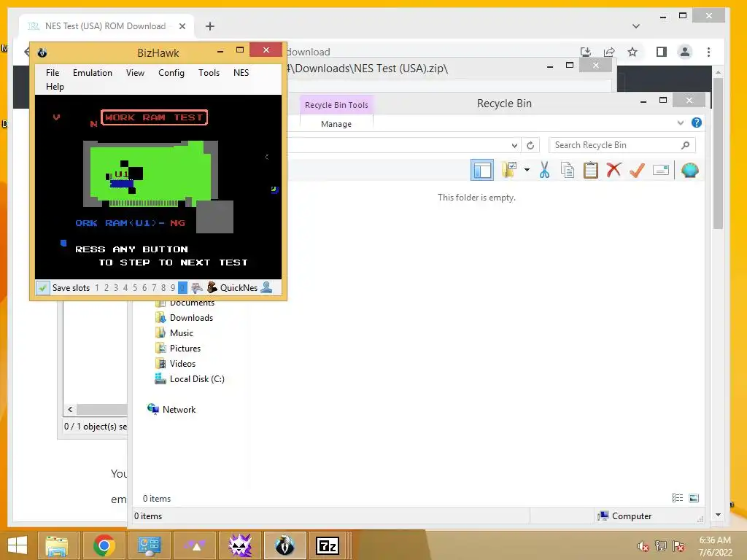Open BizHawk's View menu
This screenshot has width=747, height=560.
pyautogui.click(x=135, y=73)
